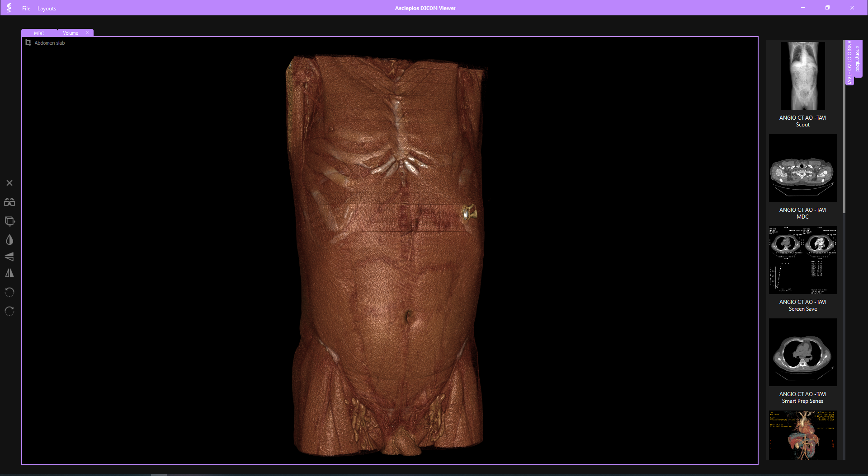Viewport: 868px width, 476px height.
Task: Minimize the Asclepios DICOM Viewer window
Action: [803, 8]
